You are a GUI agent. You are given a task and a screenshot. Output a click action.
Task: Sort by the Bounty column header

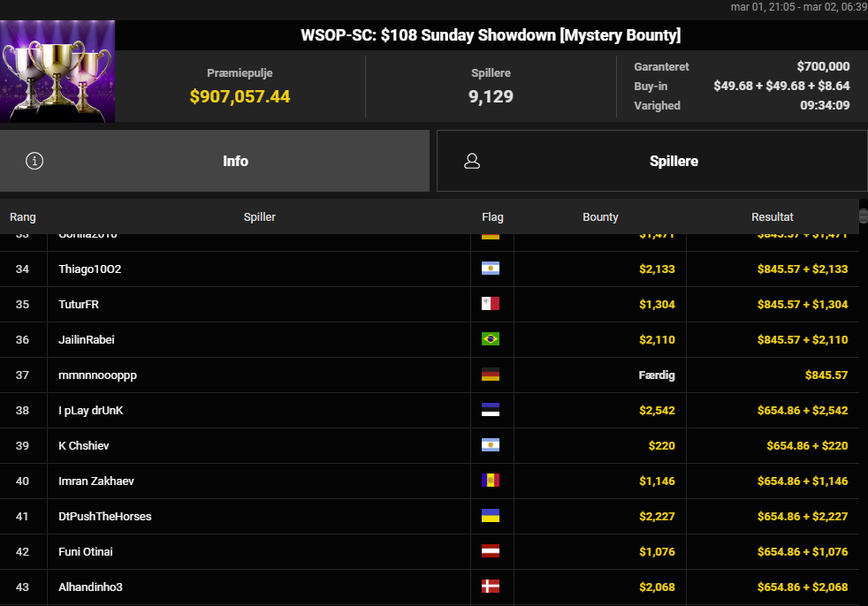(x=600, y=216)
